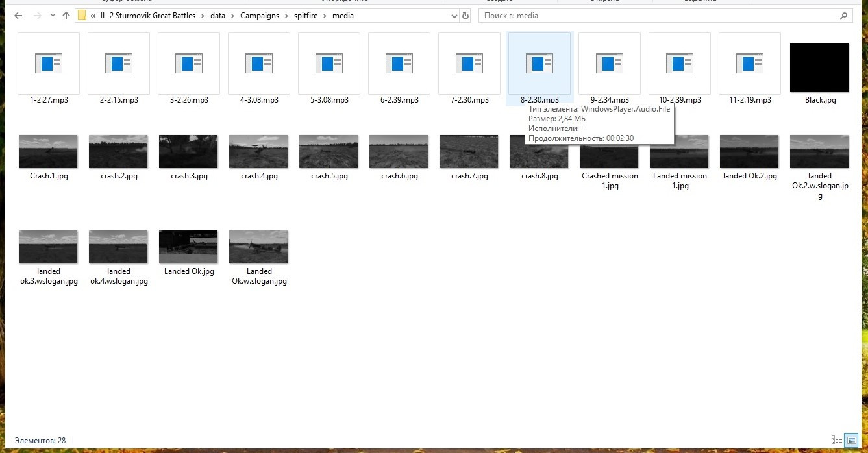Click the Crash.1.jpg file name
The image size is (868, 453).
(x=49, y=176)
